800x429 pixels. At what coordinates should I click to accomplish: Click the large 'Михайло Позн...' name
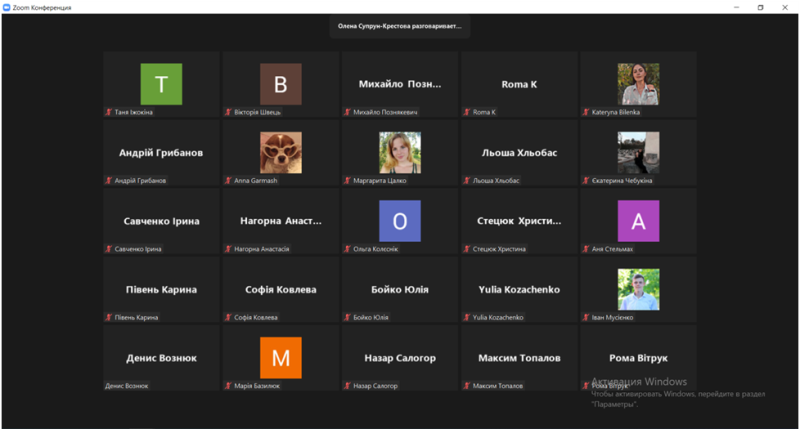(x=400, y=84)
